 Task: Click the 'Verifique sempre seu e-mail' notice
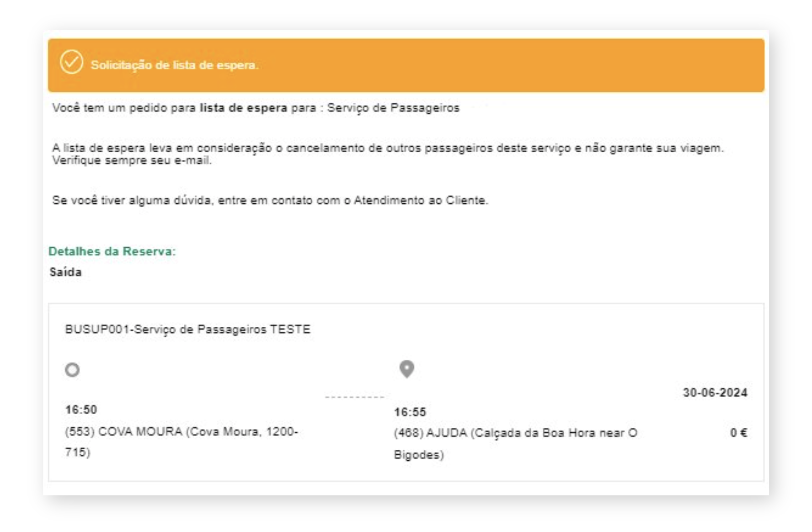coord(132,160)
